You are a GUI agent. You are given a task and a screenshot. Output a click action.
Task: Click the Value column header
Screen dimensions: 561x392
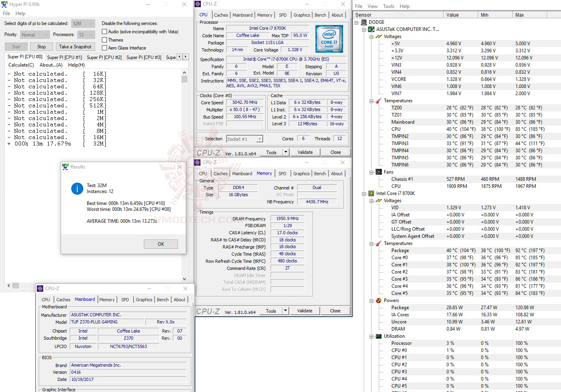460,15
